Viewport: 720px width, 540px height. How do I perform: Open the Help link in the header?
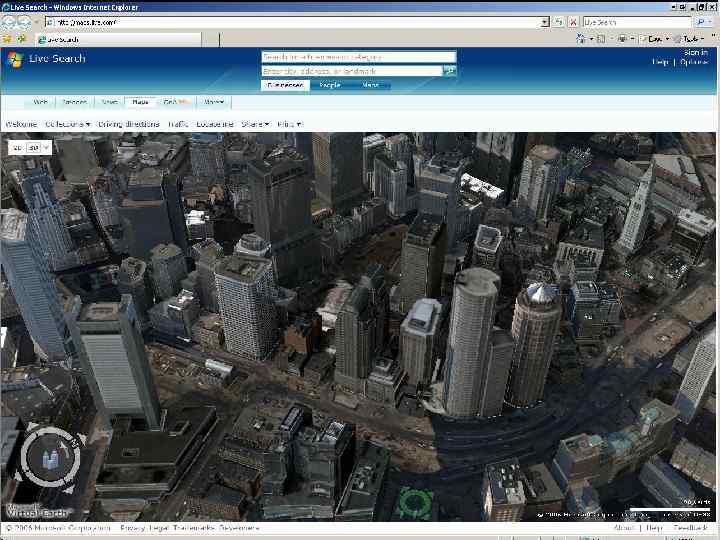(x=661, y=62)
